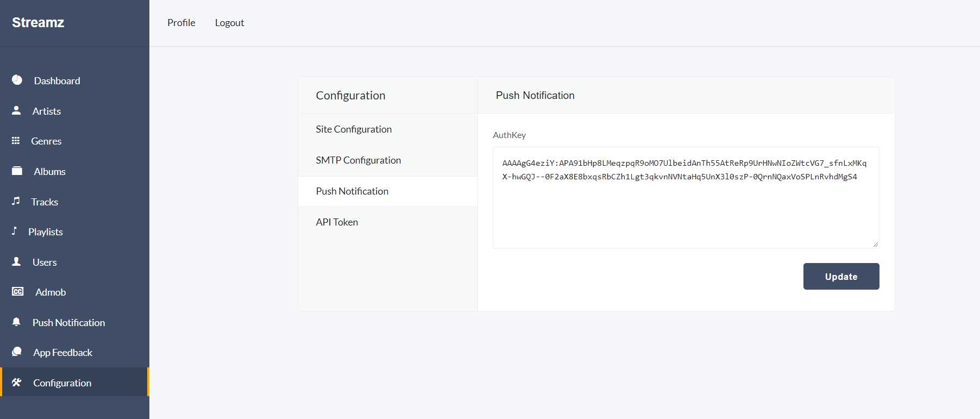The height and width of the screenshot is (419, 980).
Task: Click the Streamz logo title
Action: 38,23
